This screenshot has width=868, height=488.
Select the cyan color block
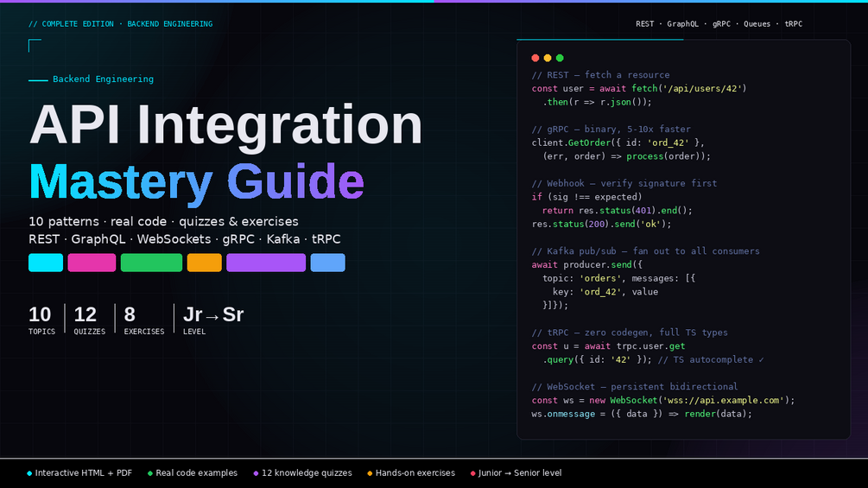[x=46, y=263]
